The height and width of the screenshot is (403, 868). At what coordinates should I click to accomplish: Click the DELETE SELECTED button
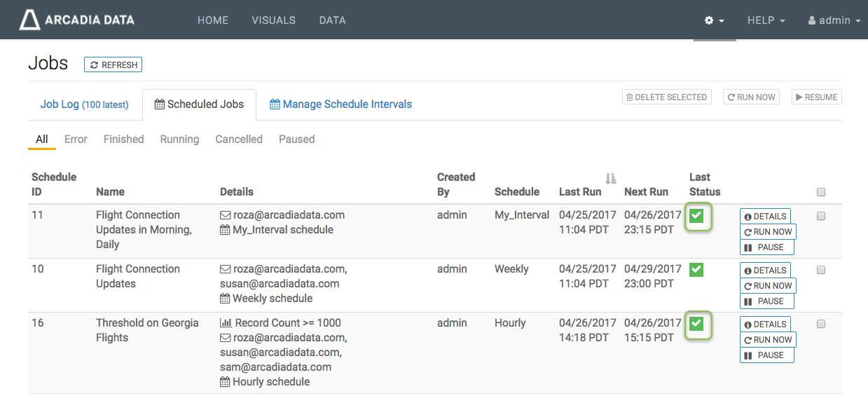(x=666, y=97)
